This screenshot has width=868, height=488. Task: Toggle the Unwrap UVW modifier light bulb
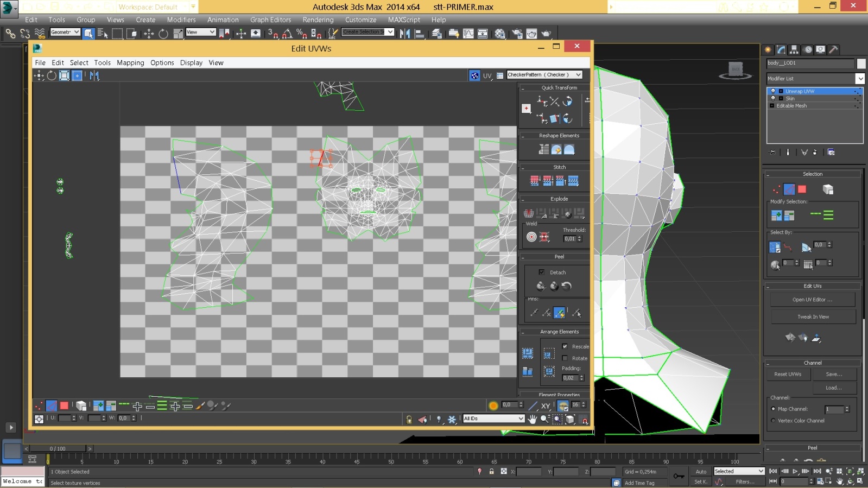coord(773,91)
